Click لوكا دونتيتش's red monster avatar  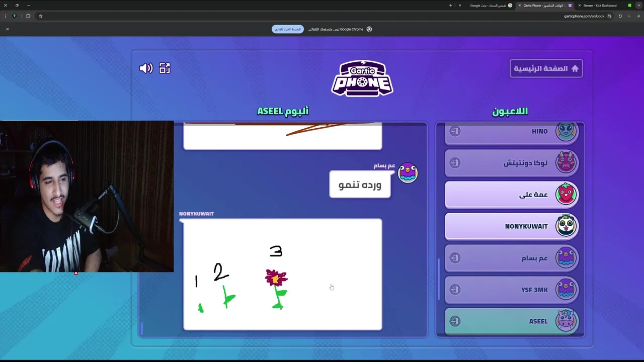(566, 162)
